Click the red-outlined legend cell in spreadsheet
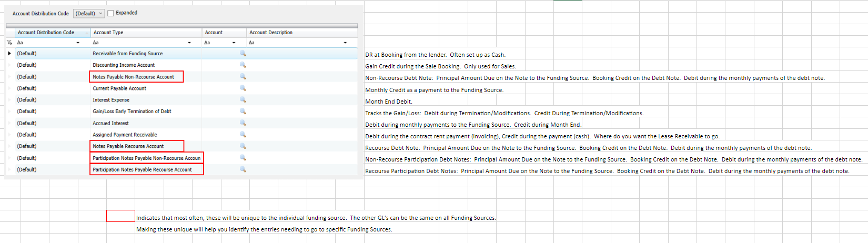The image size is (868, 243). [x=120, y=216]
